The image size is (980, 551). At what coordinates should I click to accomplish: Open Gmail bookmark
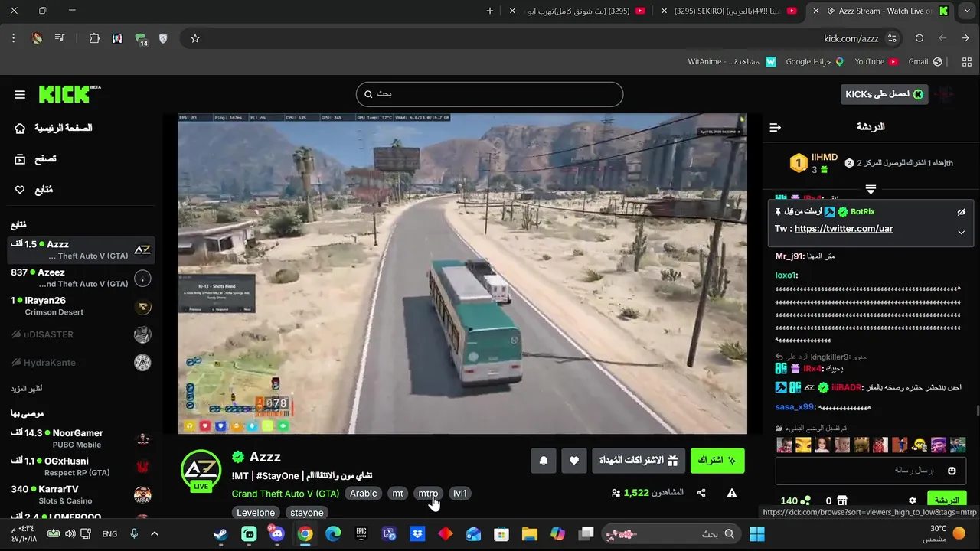click(x=925, y=61)
